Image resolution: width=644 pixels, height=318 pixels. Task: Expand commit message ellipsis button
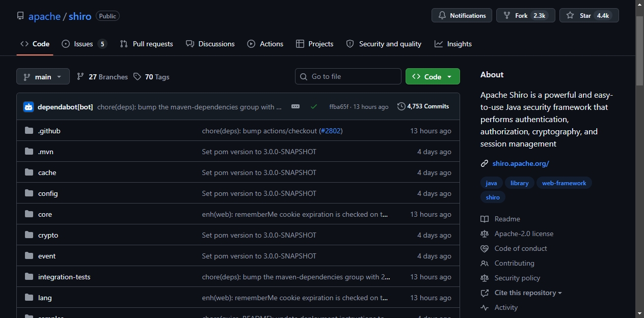pyautogui.click(x=296, y=106)
